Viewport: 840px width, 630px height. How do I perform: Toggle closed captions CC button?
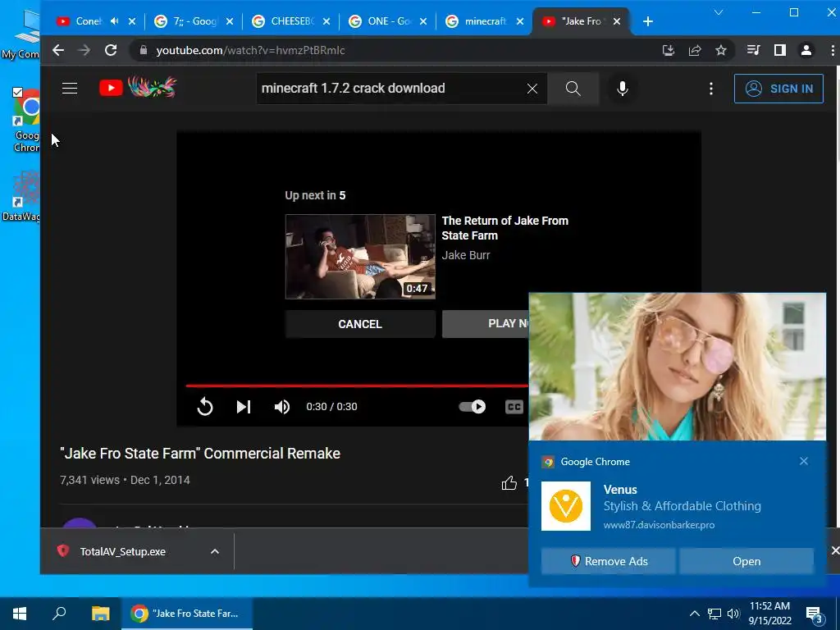pos(514,407)
